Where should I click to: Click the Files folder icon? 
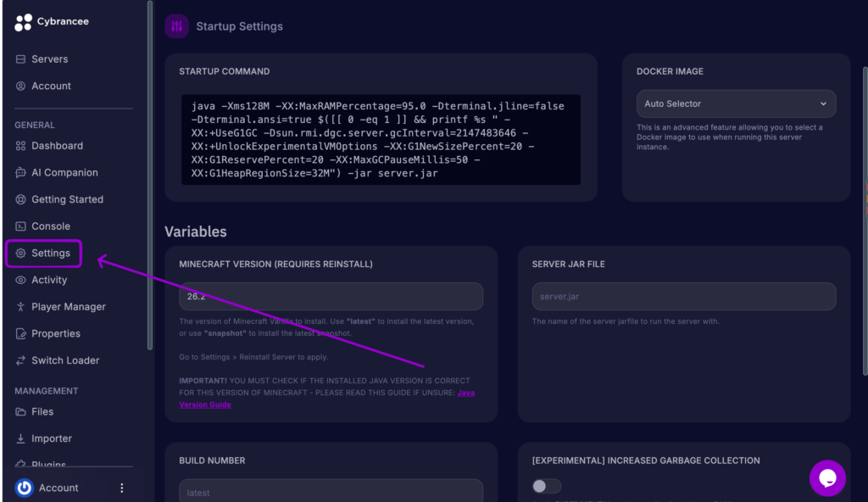click(20, 411)
